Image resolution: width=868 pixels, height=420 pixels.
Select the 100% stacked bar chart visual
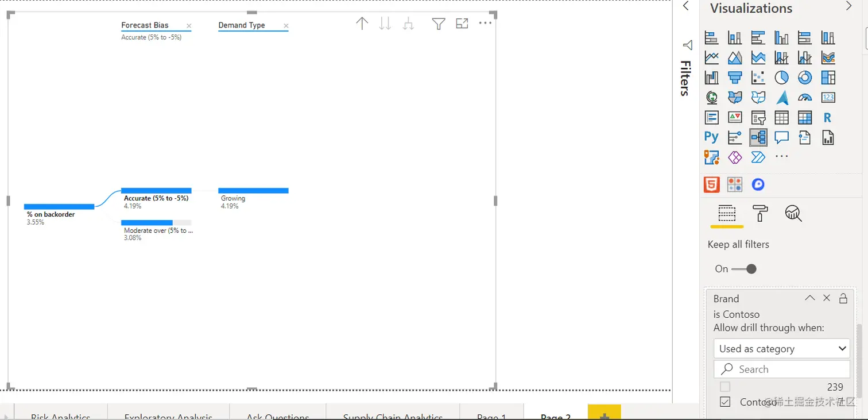point(805,38)
